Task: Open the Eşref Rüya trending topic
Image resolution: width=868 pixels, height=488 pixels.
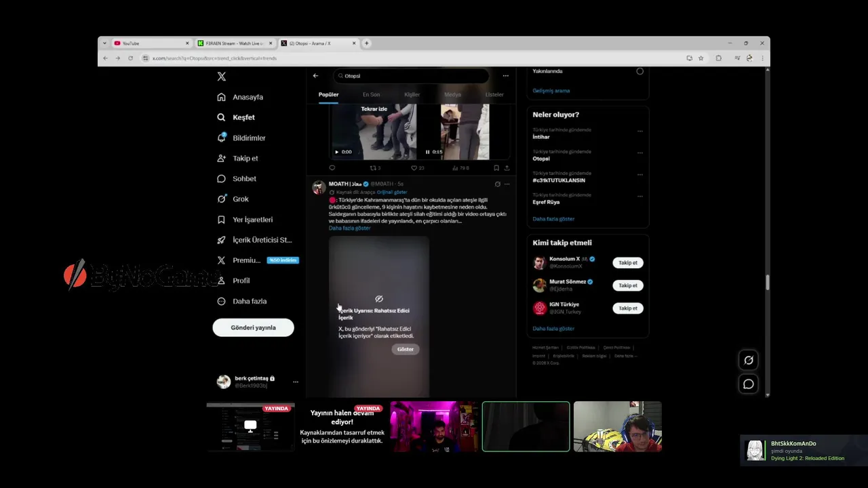Action: tap(546, 202)
